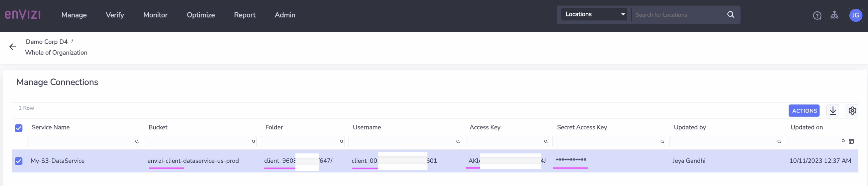Open the ACTIONS dropdown button

coord(804,111)
